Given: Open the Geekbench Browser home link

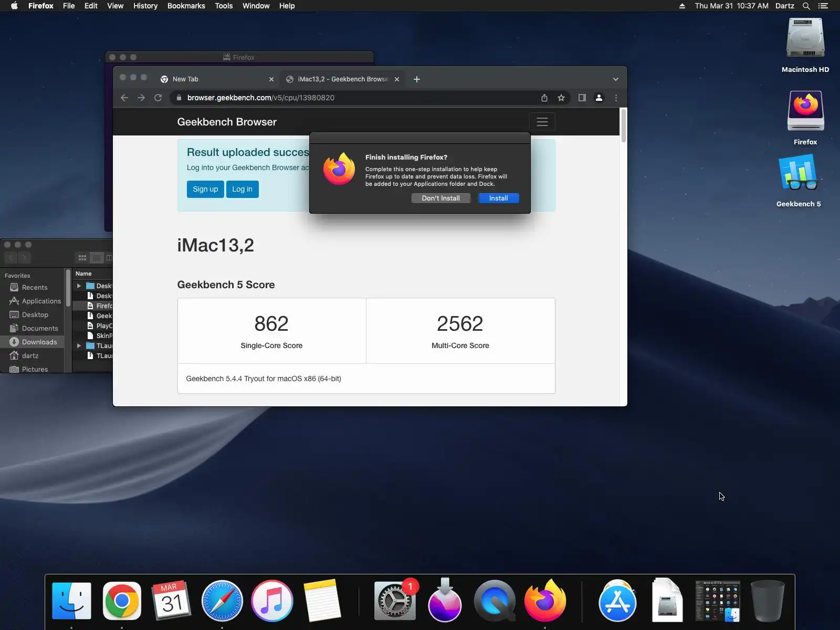Looking at the screenshot, I should click(227, 122).
